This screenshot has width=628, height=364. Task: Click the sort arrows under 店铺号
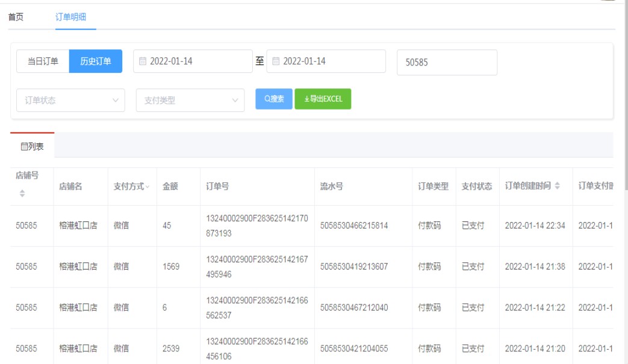[x=22, y=194]
